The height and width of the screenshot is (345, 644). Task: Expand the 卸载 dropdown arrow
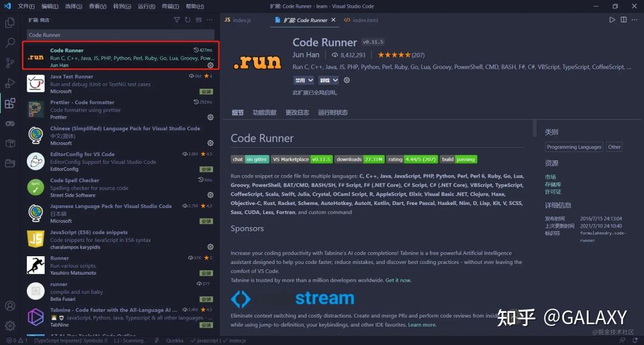(x=335, y=80)
